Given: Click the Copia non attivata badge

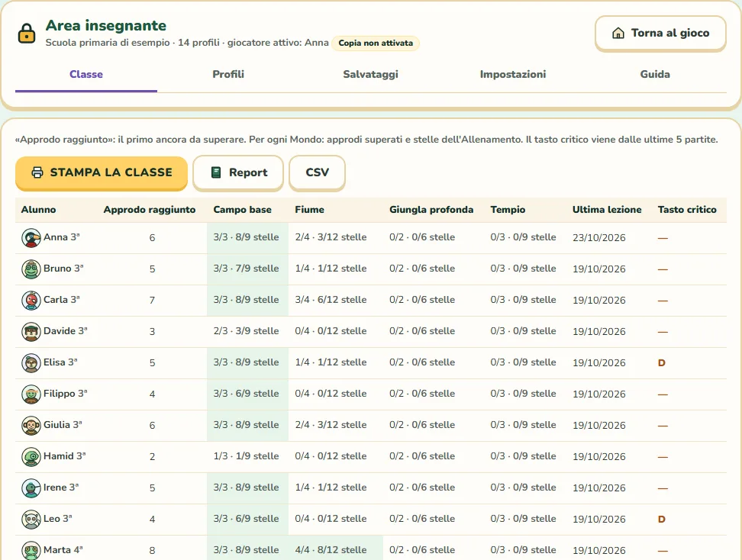Looking at the screenshot, I should [x=376, y=43].
